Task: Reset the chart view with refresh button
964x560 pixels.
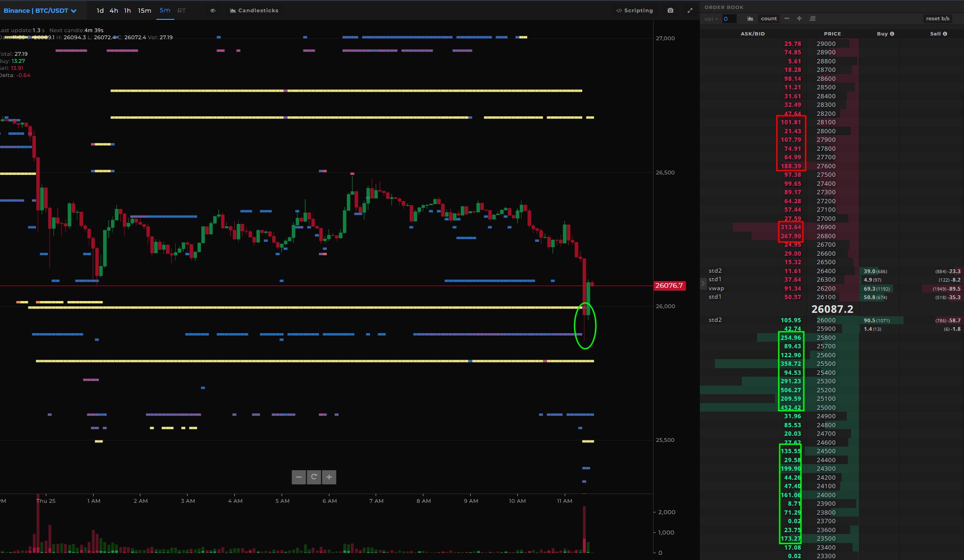Action: (314, 477)
